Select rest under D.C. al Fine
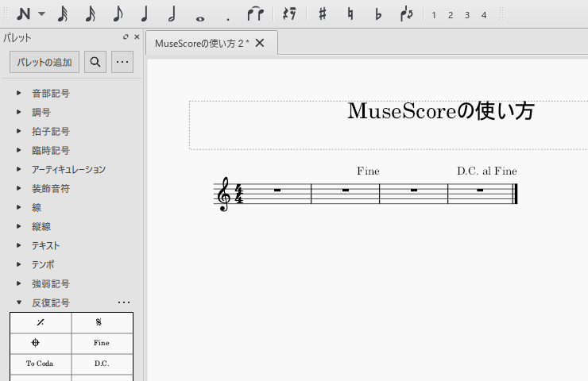 (480, 190)
